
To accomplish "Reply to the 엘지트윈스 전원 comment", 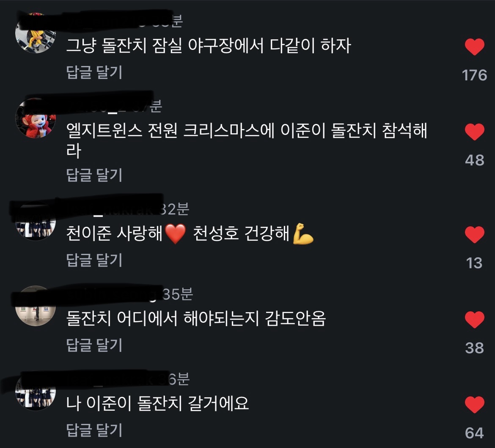I will [x=94, y=175].
